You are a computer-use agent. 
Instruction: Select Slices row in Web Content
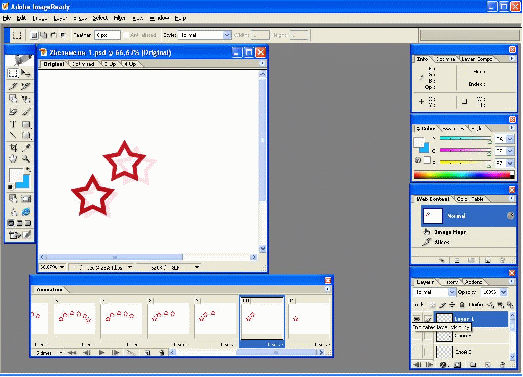(x=464, y=242)
